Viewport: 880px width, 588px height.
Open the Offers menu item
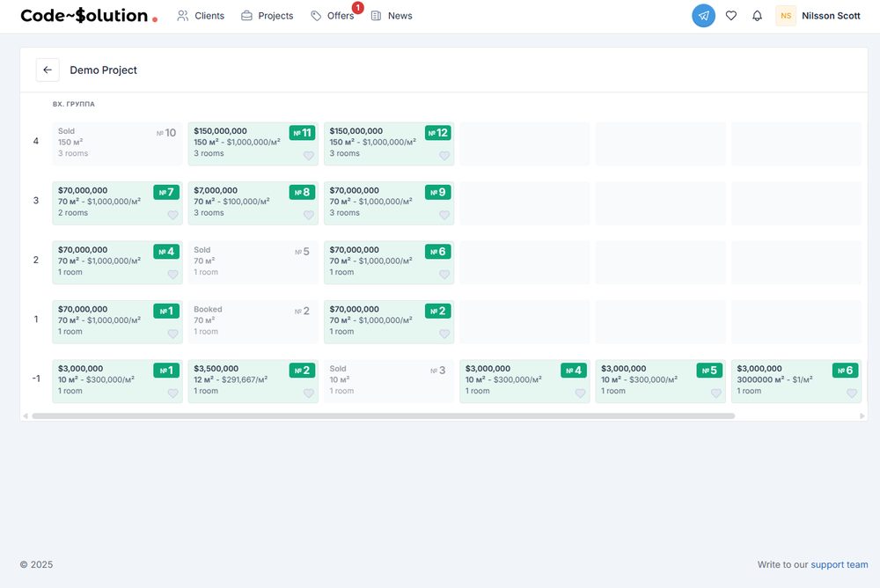pos(333,16)
